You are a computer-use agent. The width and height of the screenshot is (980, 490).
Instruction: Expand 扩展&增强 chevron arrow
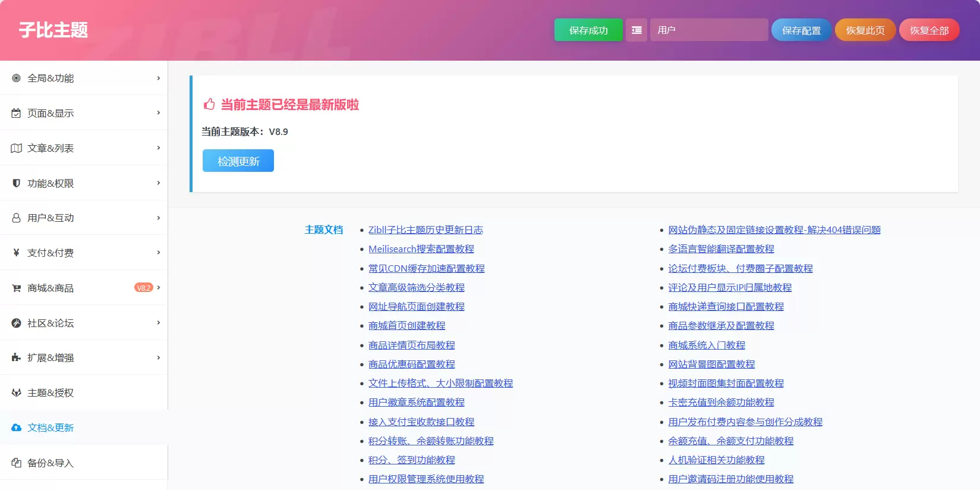(x=159, y=357)
